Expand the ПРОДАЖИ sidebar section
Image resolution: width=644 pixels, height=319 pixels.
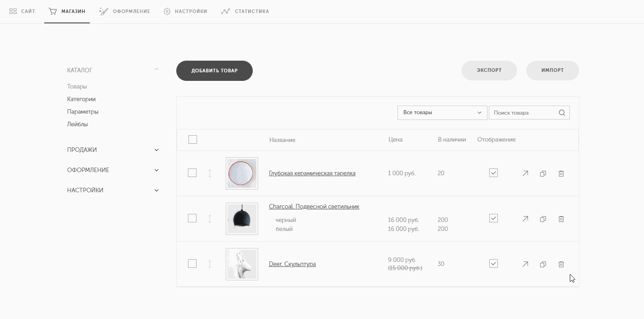tap(113, 150)
